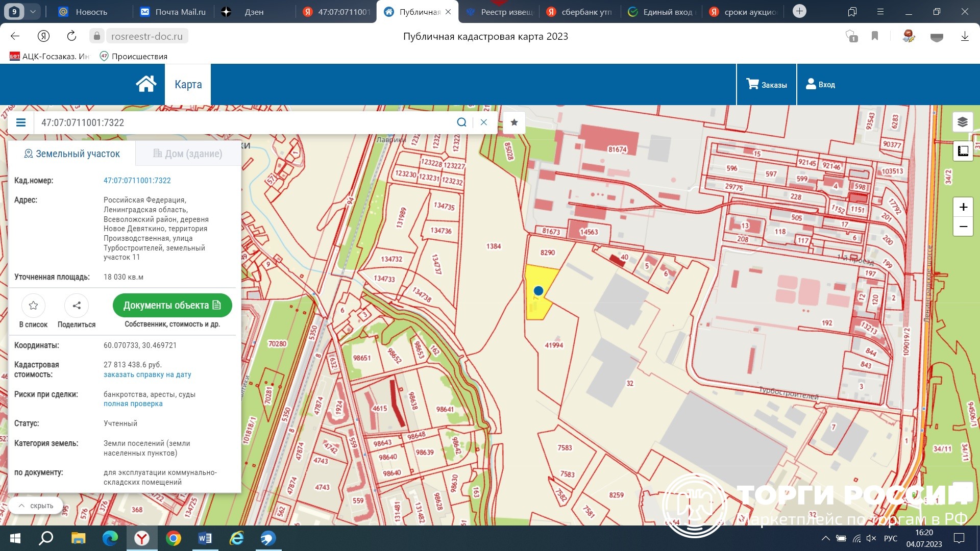Open Word from the Windows taskbar

[x=205, y=538]
